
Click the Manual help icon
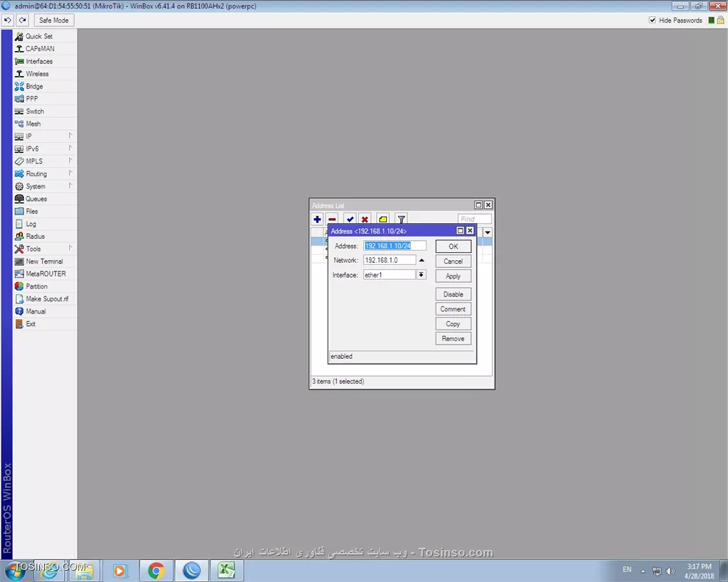19,311
